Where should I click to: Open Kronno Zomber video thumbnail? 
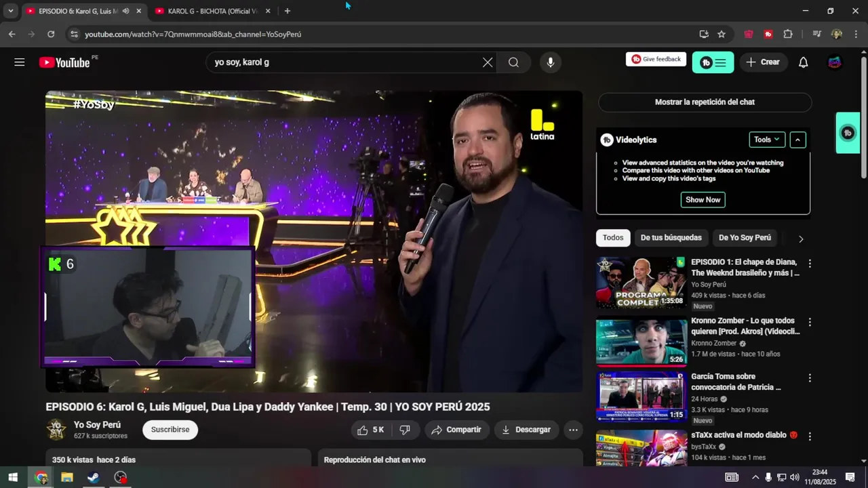pyautogui.click(x=641, y=341)
